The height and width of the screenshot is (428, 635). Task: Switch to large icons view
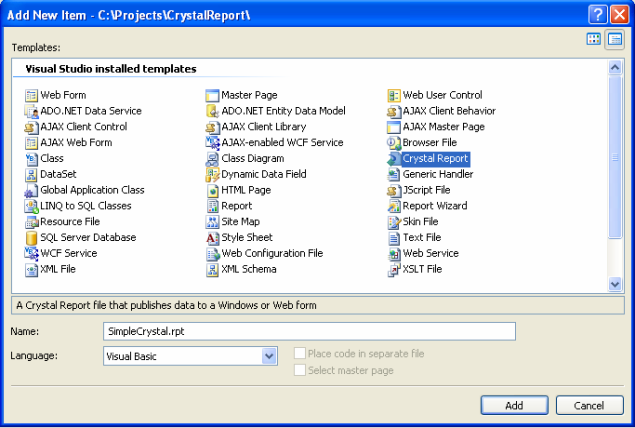tap(594, 39)
